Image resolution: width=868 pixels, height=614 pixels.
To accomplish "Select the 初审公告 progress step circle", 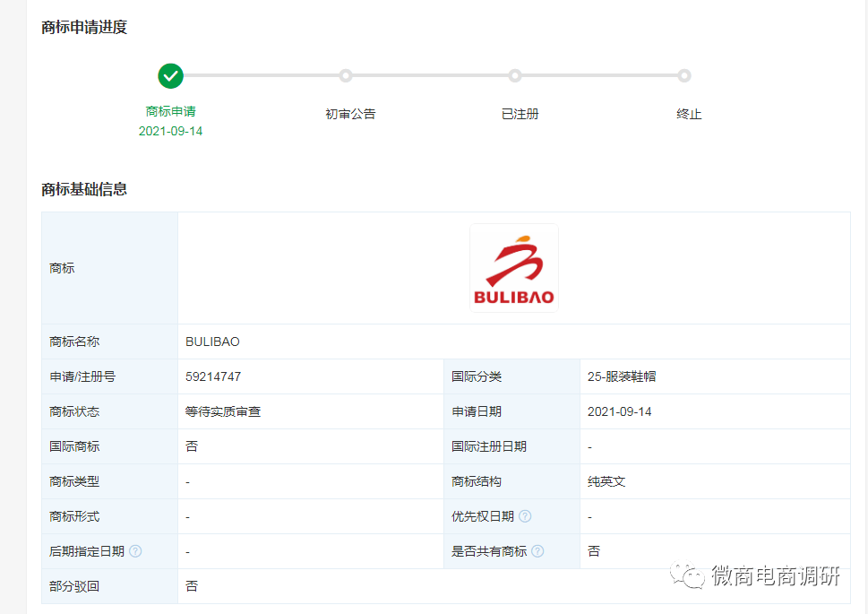I will point(346,76).
